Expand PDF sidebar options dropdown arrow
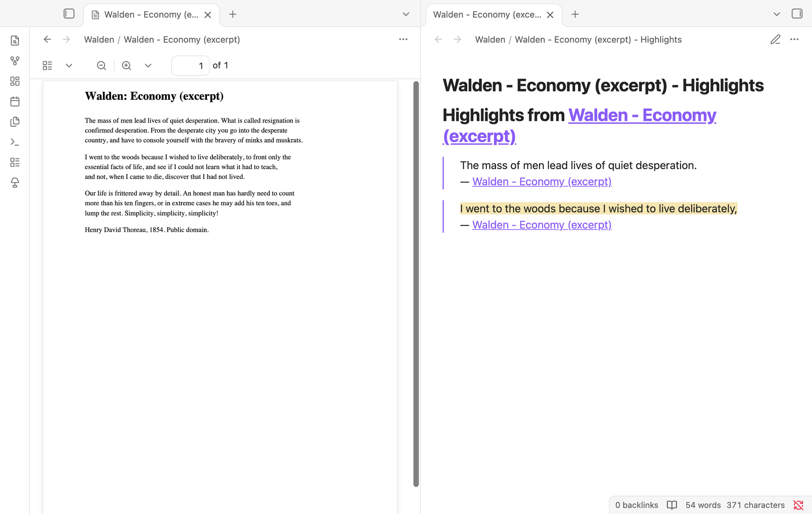Screen dimensions: 812x514 pos(69,65)
